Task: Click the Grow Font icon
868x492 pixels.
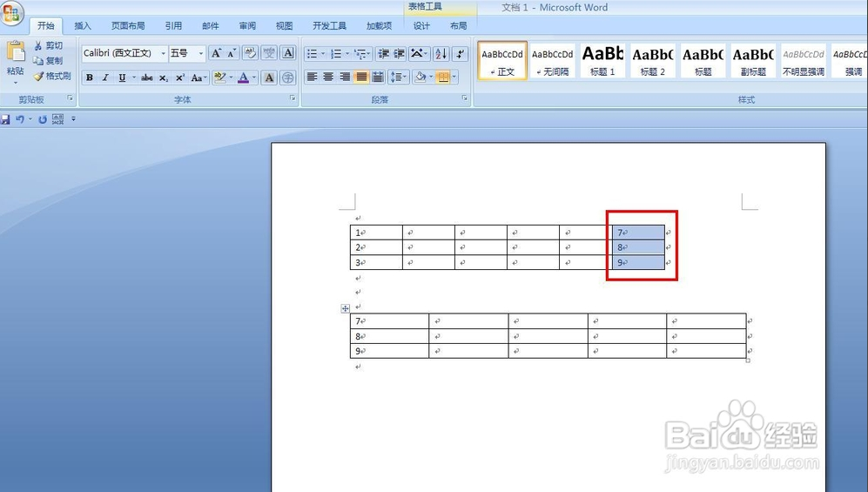Action: pyautogui.click(x=216, y=53)
